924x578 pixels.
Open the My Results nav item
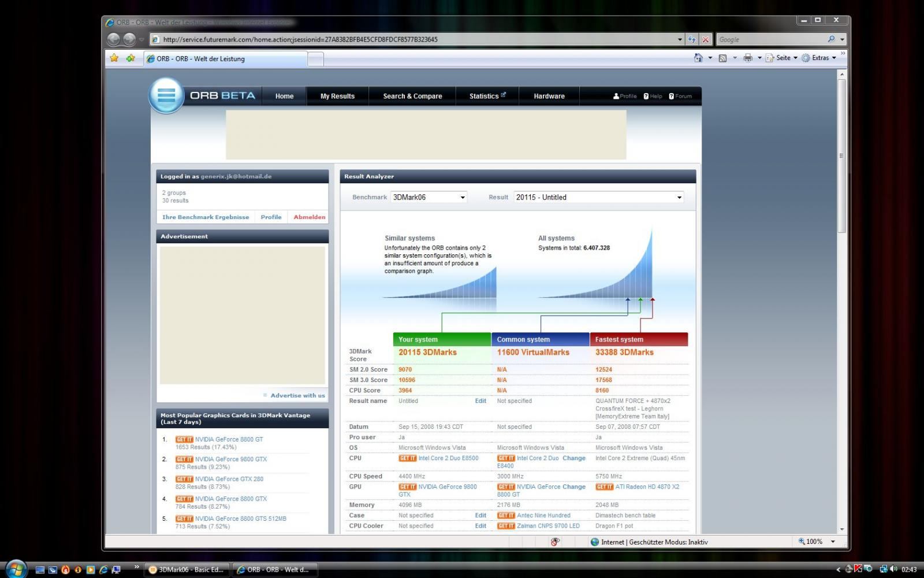coord(337,96)
